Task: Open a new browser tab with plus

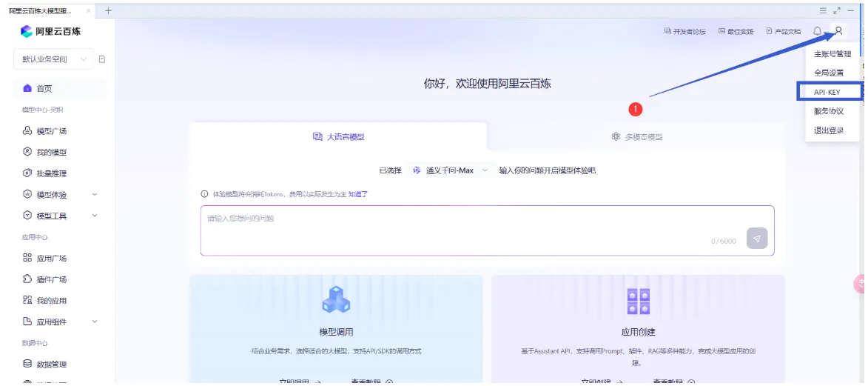Action: (x=108, y=10)
